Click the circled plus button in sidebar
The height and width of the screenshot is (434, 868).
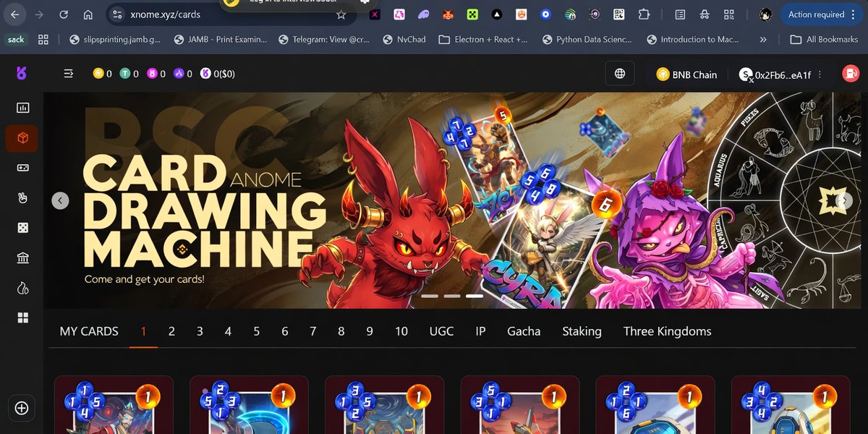pos(22,408)
